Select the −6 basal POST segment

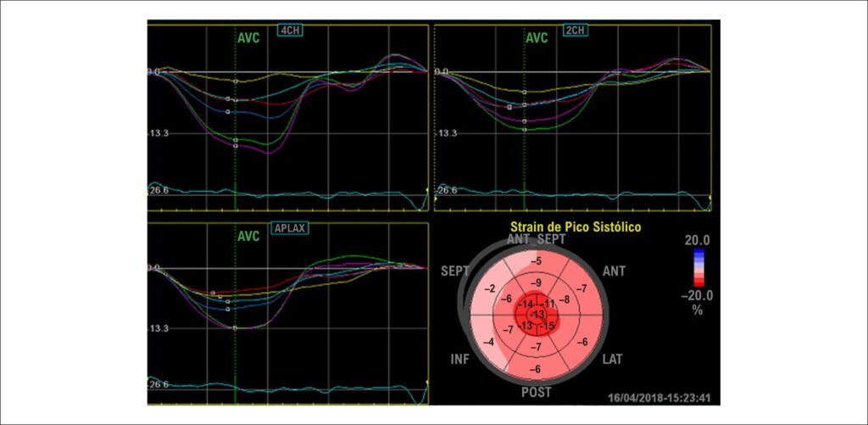click(536, 370)
